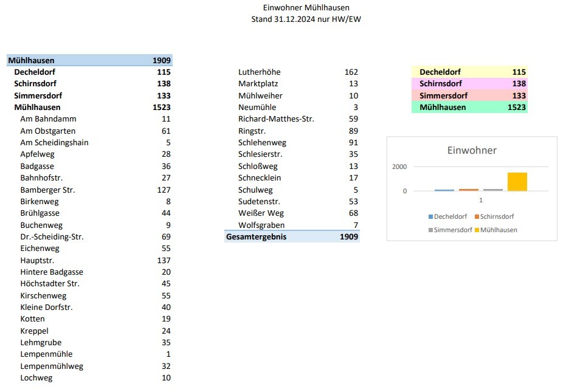Select the Einwohner chart title
The width and height of the screenshot is (566, 392).
point(472,151)
